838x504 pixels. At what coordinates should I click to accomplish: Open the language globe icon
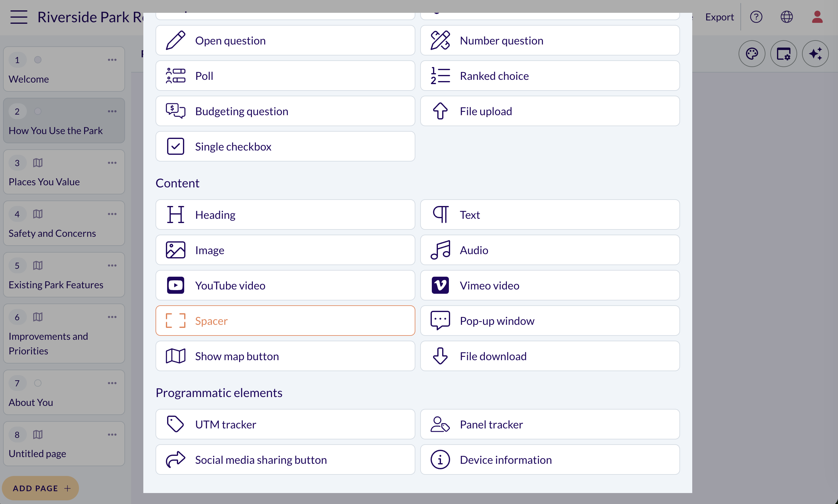787,17
